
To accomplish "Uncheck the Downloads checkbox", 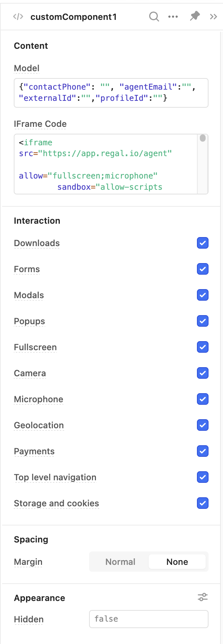I will 203,243.
